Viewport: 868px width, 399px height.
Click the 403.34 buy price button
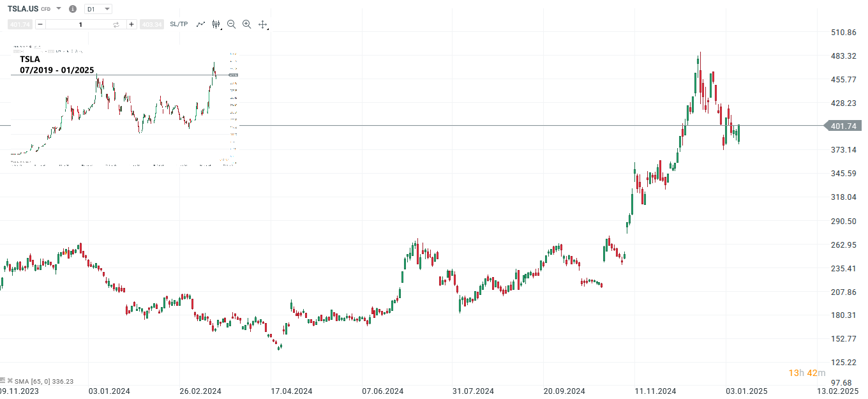click(x=152, y=24)
